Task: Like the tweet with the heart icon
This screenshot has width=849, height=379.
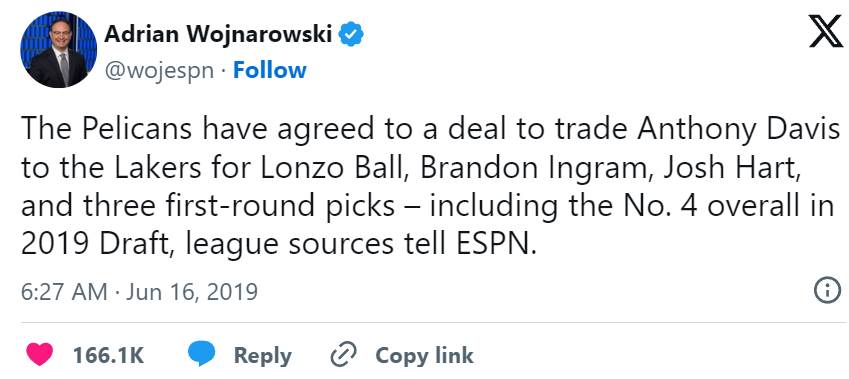Action: (40, 355)
